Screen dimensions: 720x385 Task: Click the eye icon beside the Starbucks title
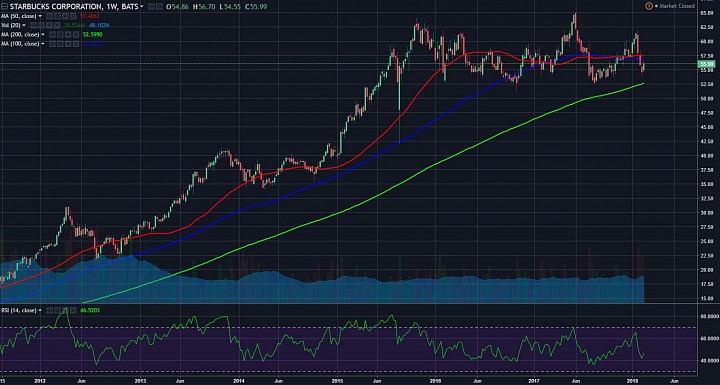tap(151, 6)
